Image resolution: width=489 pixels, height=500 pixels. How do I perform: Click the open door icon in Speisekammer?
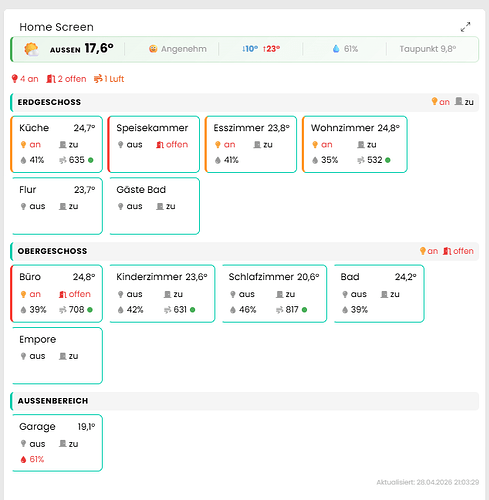pos(160,145)
